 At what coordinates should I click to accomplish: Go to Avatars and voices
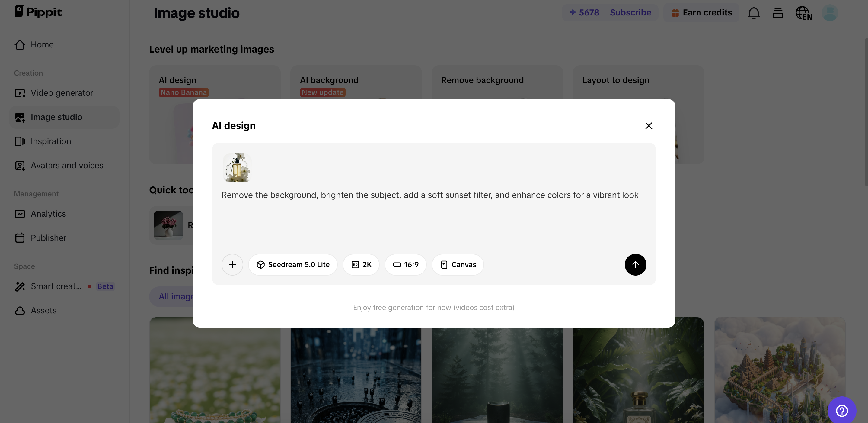tap(67, 165)
